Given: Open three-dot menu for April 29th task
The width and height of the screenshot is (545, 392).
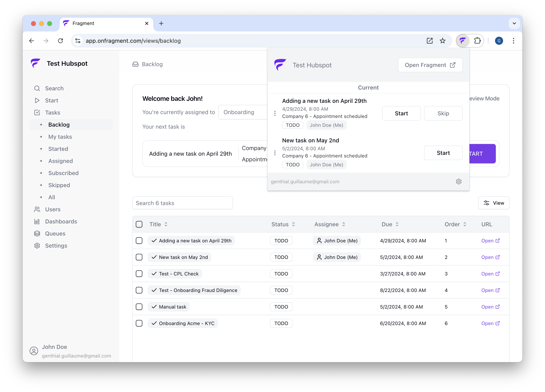Looking at the screenshot, I should [275, 113].
